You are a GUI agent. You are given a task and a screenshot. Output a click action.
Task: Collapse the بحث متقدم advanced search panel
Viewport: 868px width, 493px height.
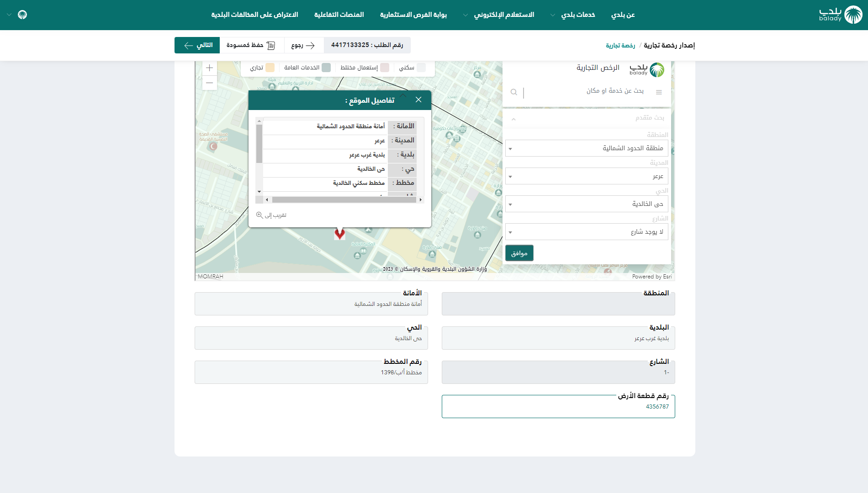pos(513,119)
